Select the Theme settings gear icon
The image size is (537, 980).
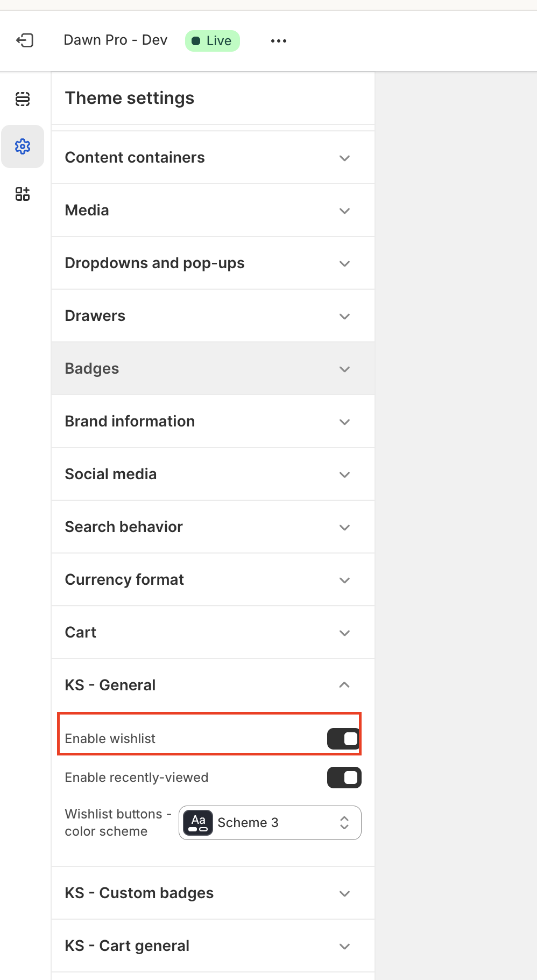coord(23,146)
